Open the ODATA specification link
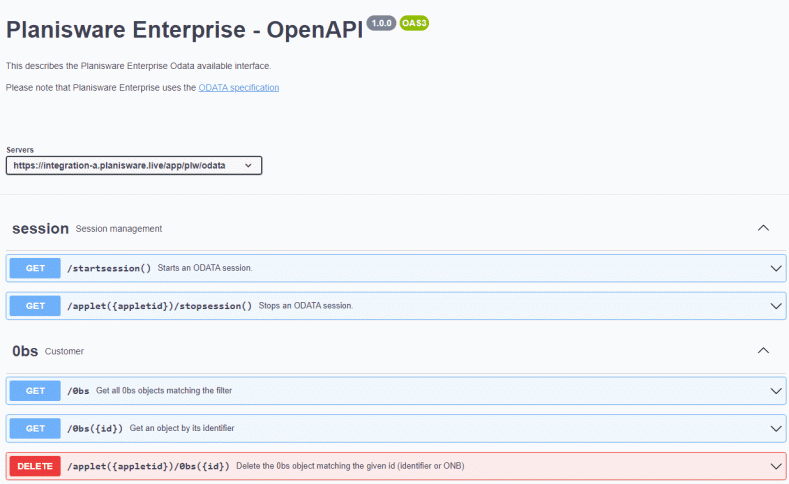Image resolution: width=789 pixels, height=484 pixels. click(239, 88)
